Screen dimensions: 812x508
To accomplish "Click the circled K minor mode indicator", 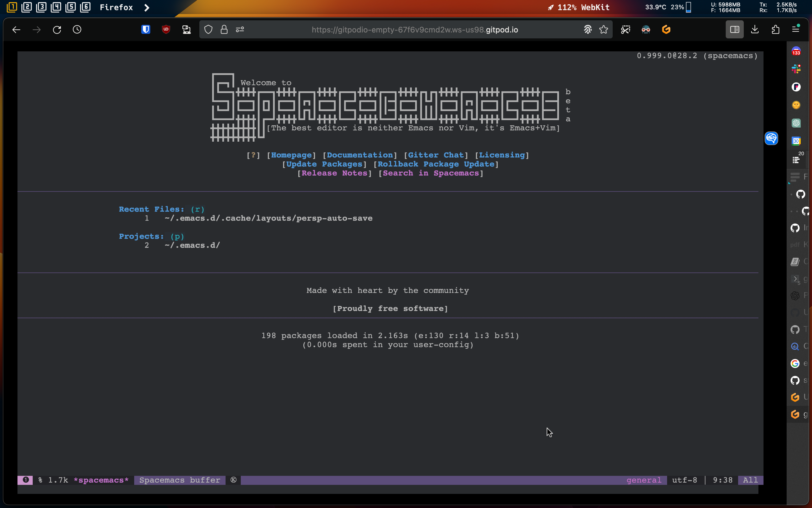I will pos(233,480).
